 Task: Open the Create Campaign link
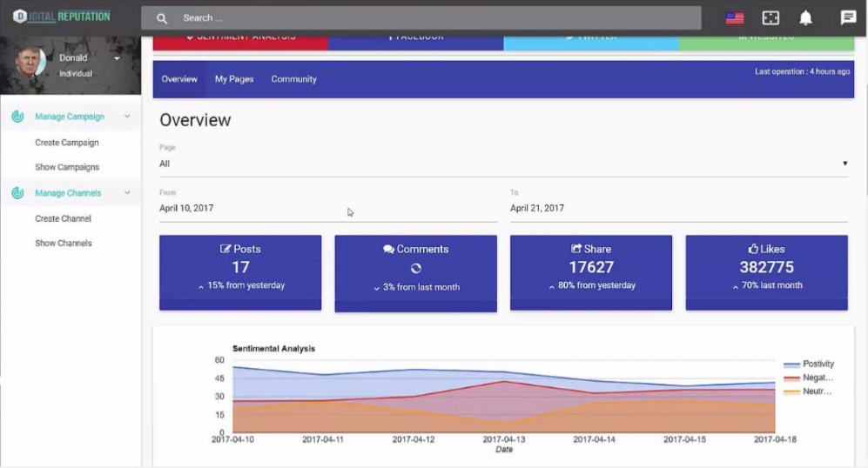click(67, 143)
